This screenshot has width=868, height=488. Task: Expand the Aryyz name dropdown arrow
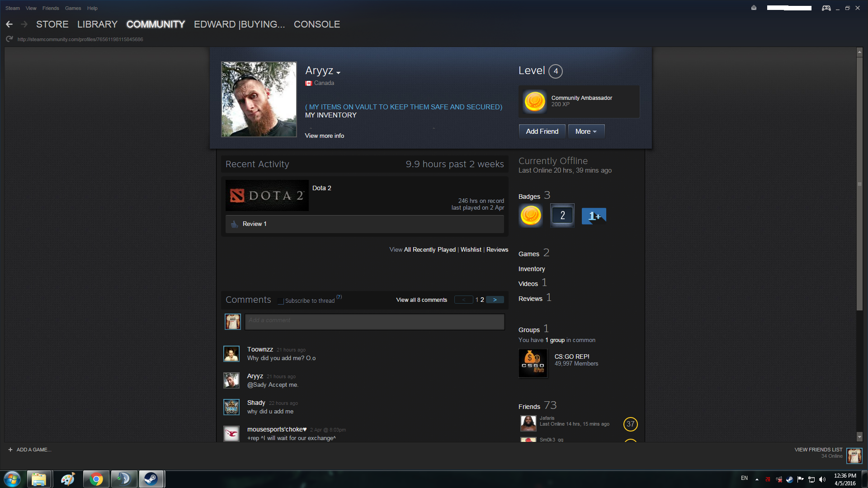[338, 73]
